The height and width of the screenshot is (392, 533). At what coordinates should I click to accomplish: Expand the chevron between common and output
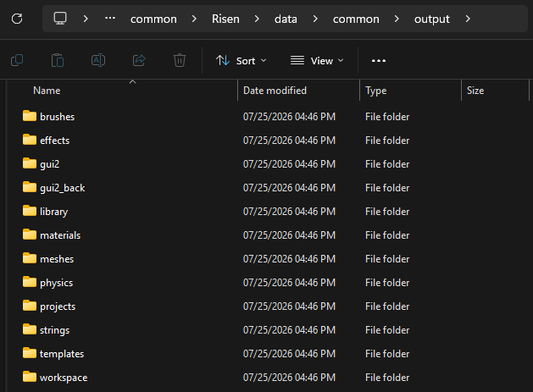click(x=397, y=19)
